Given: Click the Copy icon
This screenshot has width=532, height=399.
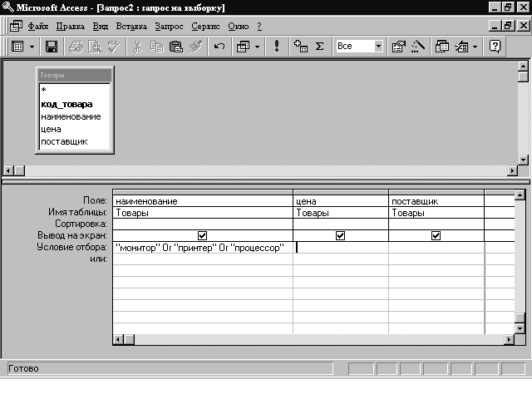Looking at the screenshot, I should [156, 47].
